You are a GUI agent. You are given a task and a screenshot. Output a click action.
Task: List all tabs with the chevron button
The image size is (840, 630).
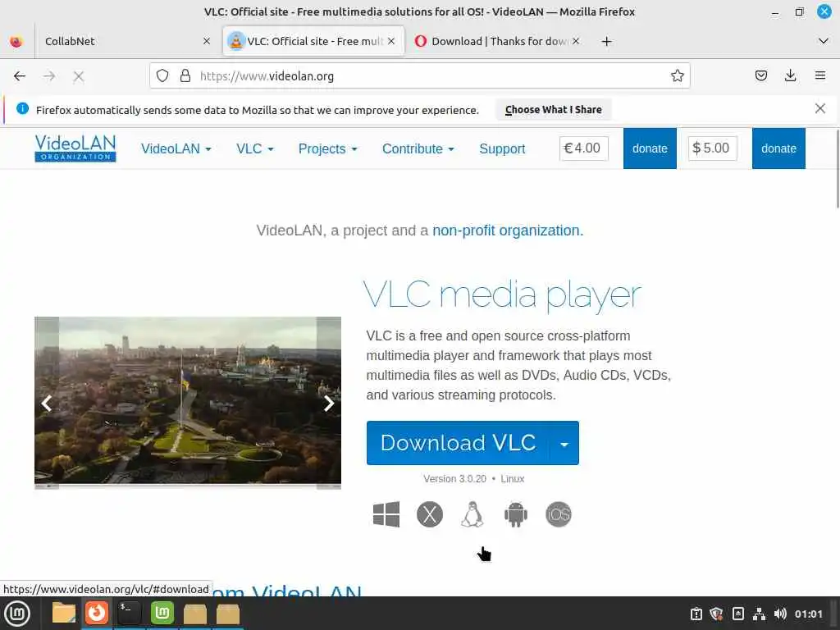(x=824, y=41)
